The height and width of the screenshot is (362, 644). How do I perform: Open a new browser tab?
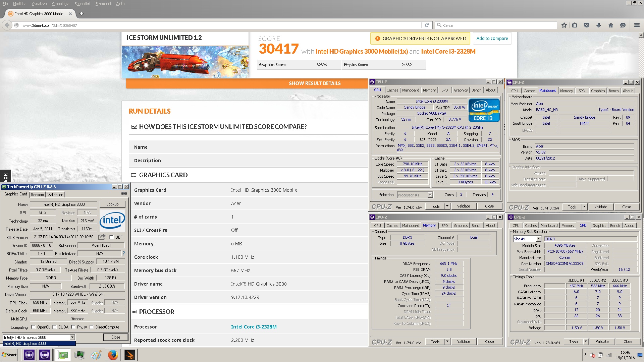tap(81, 14)
